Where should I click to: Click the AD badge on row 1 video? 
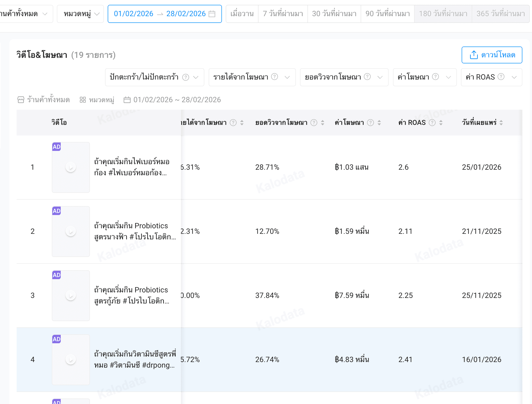point(57,147)
